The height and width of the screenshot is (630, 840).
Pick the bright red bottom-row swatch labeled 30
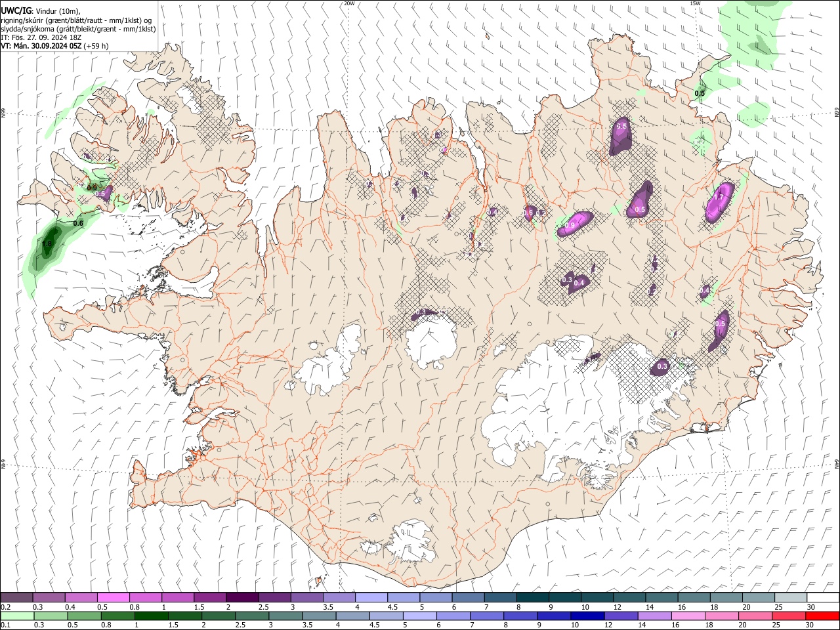(x=823, y=616)
